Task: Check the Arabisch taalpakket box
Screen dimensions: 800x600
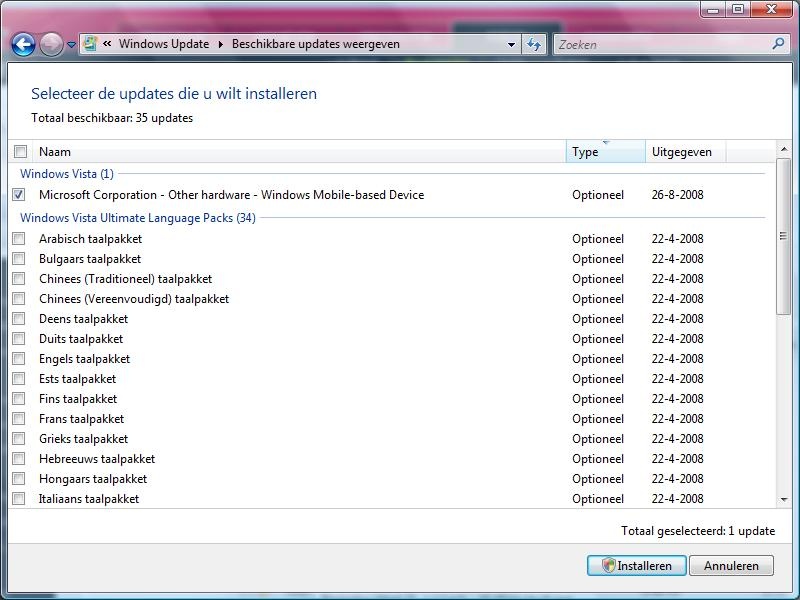Action: (19, 238)
